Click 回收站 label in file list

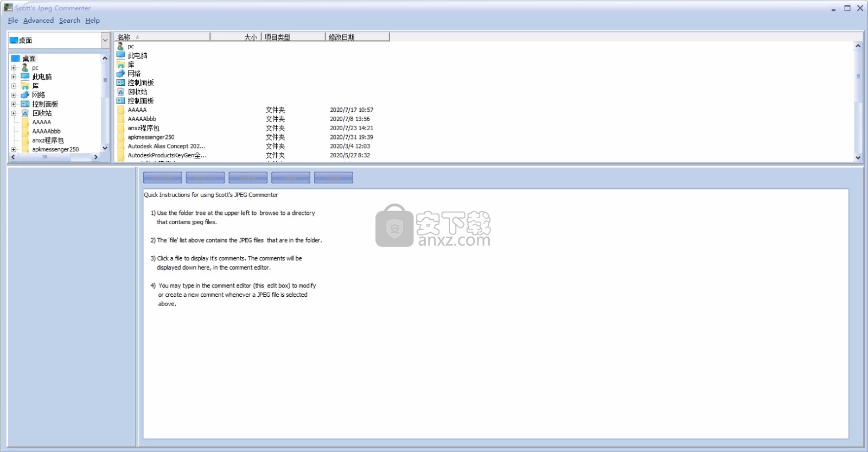pyautogui.click(x=138, y=92)
